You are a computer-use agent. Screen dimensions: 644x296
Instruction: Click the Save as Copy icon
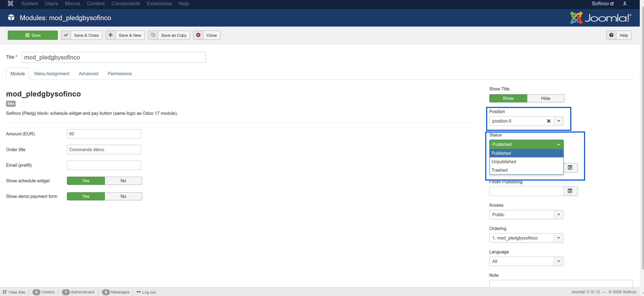(153, 35)
